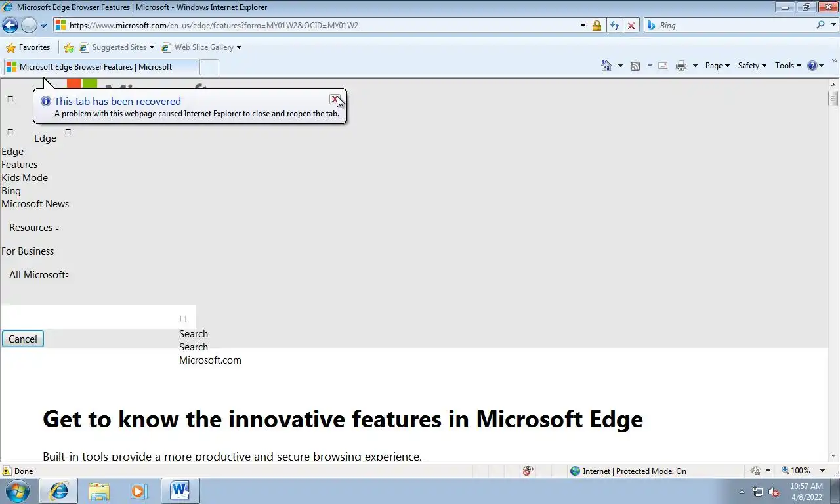Click the zoom level 100% button
Viewport: 840px width, 504px height.
(795, 471)
